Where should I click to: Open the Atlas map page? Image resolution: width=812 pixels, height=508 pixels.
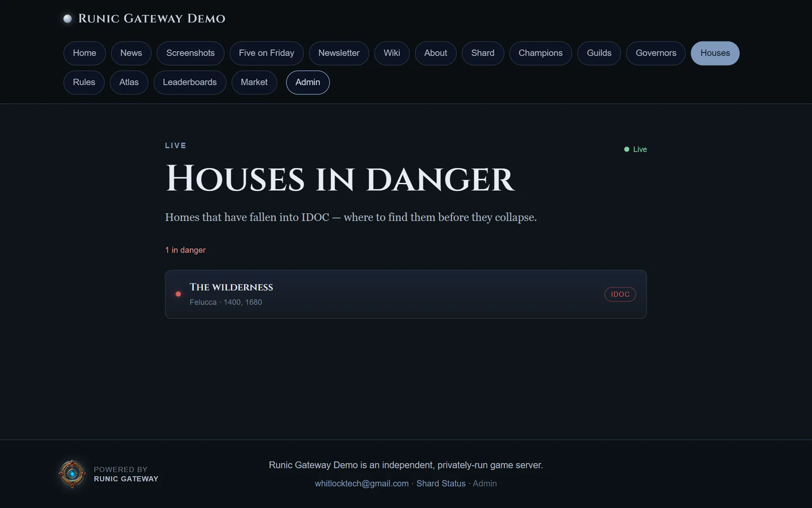(129, 83)
